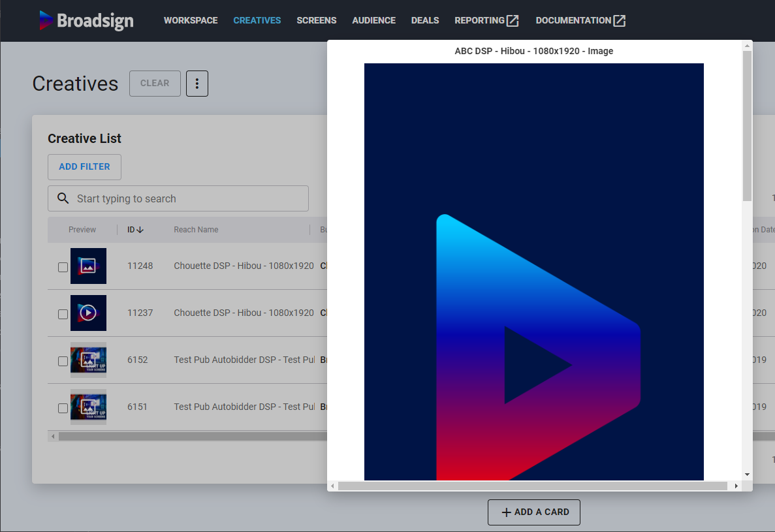This screenshot has height=532, width=775.
Task: Check the box for creative 11237
Action: pyautogui.click(x=63, y=314)
